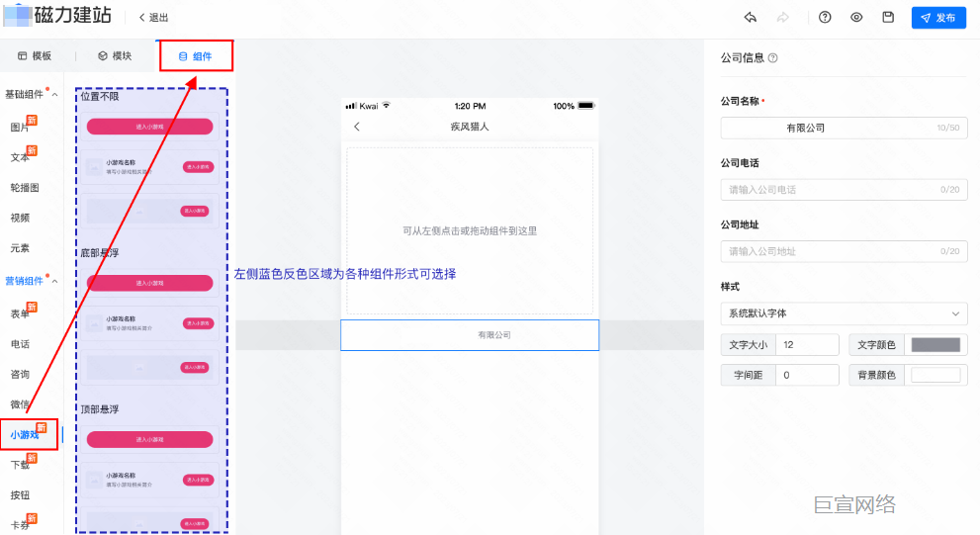The width and height of the screenshot is (980, 535).
Task: Select the 文本 component
Action: (21, 157)
